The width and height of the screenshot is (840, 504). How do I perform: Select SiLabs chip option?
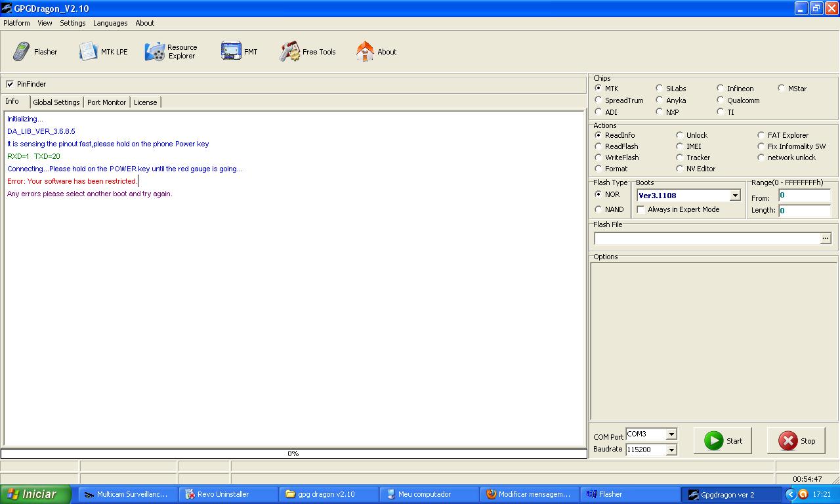pyautogui.click(x=659, y=89)
